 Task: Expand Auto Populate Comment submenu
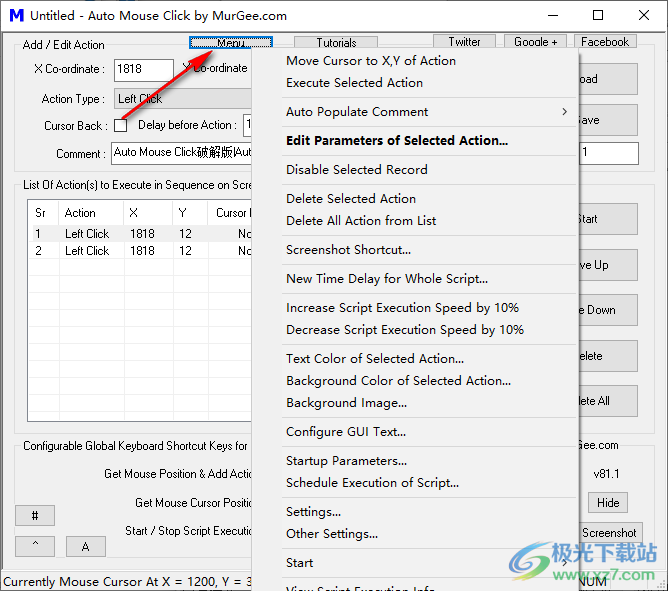pos(429,112)
